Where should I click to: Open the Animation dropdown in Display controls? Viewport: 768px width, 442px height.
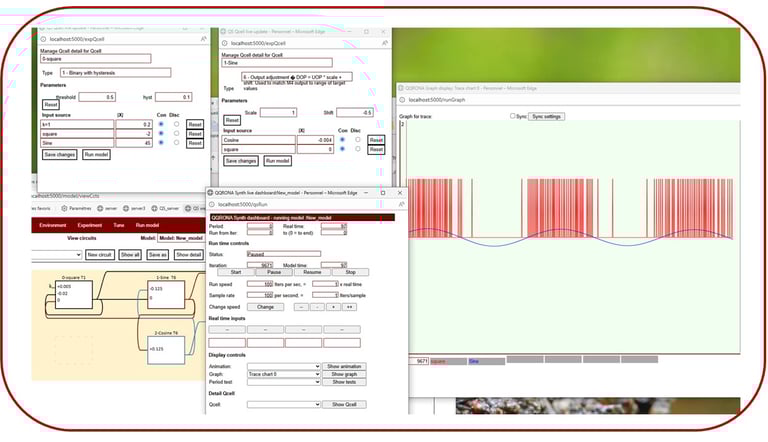click(x=284, y=367)
